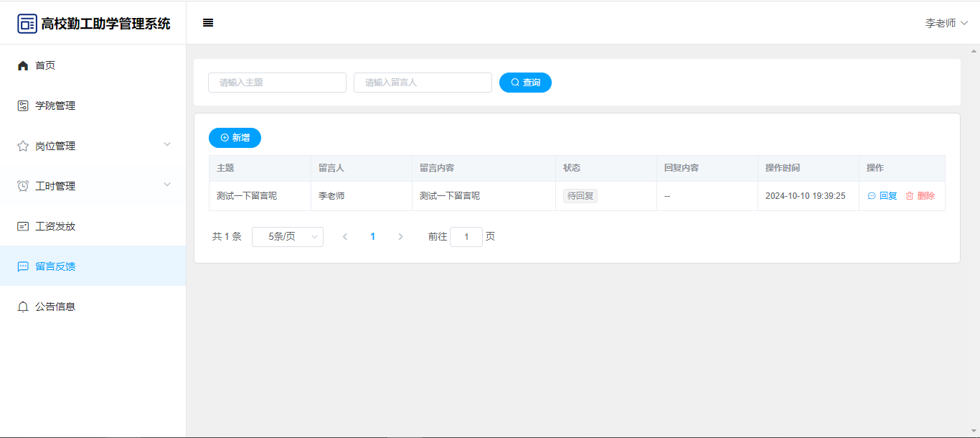Click the 前往 page number input box
Viewport: 980px width, 438px height.
(466, 237)
